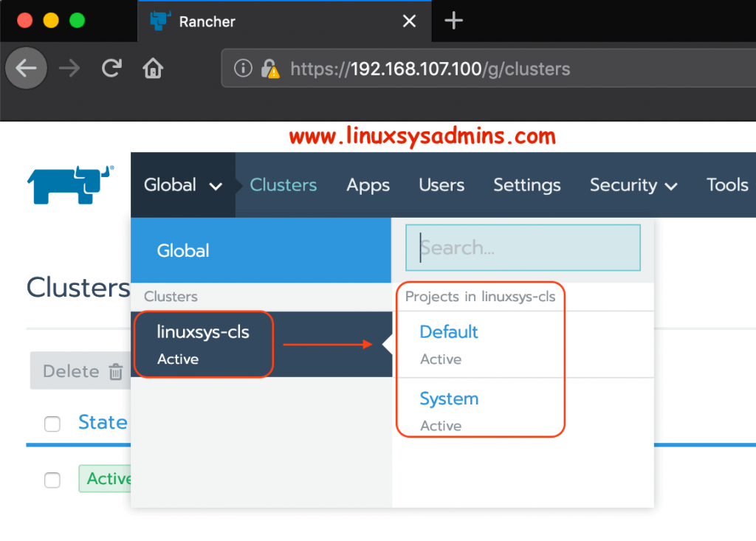
Task: Select the Global entry in scope menu
Action: [x=261, y=250]
